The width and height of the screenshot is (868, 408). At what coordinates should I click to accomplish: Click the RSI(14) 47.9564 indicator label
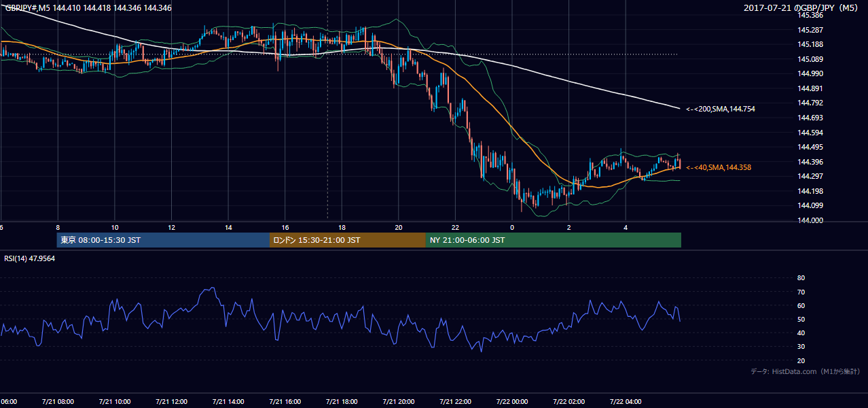[30, 258]
